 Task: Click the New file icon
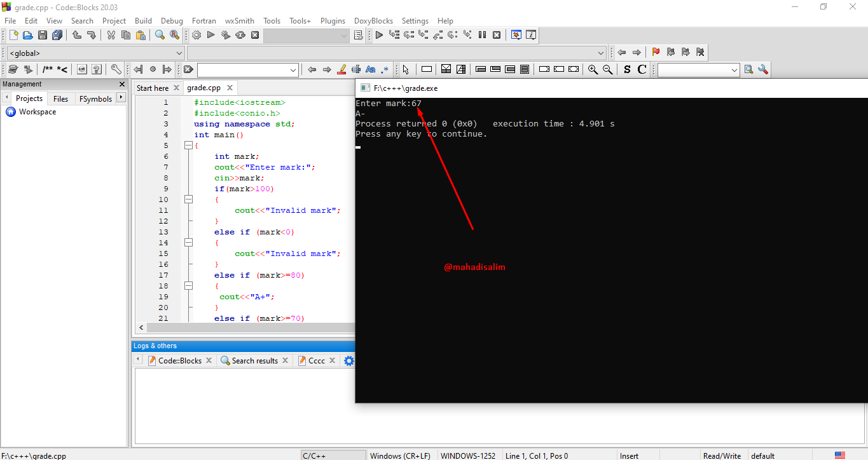[x=13, y=36]
